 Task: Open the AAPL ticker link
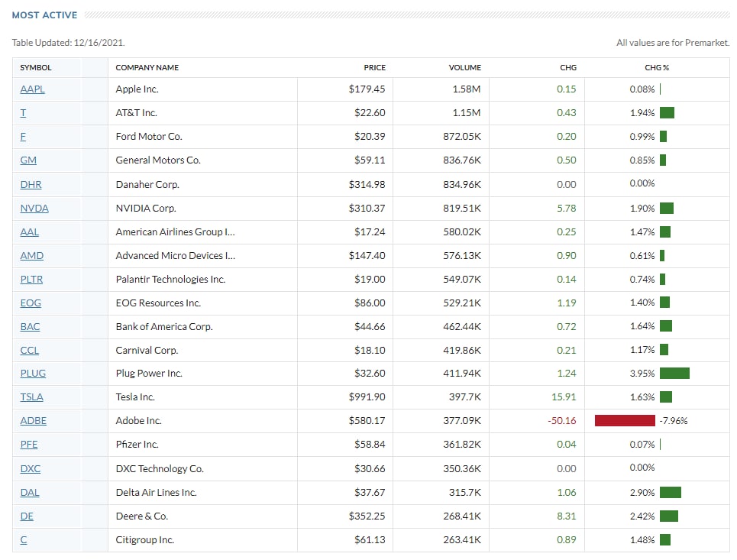32,89
